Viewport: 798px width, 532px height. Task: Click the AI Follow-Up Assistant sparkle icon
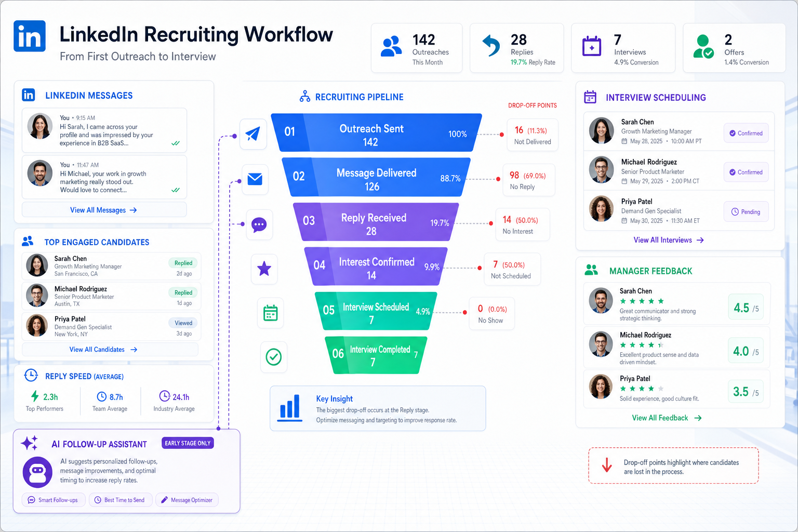click(30, 443)
